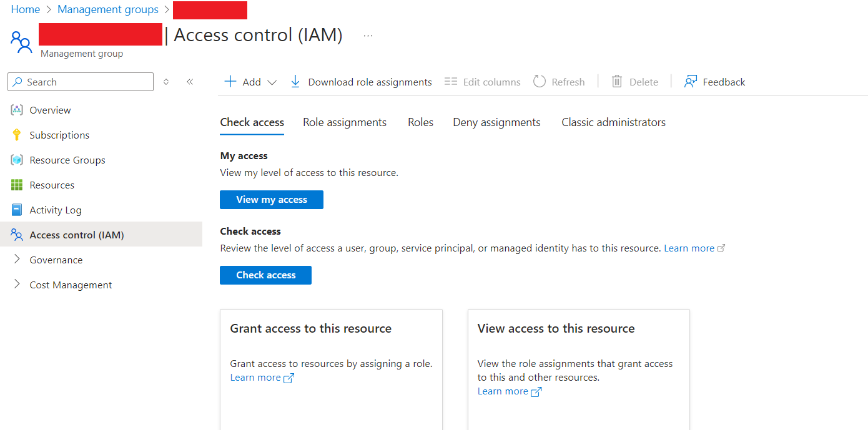Select the Classic administrators tab
The image size is (868, 430).
click(613, 122)
